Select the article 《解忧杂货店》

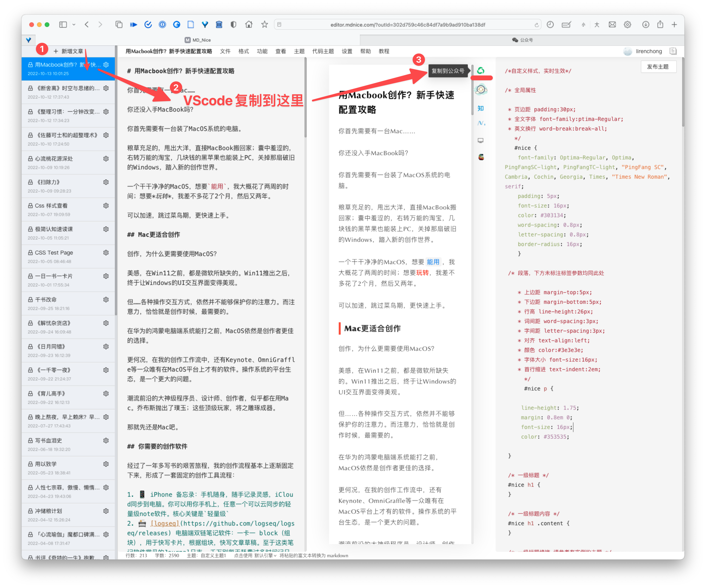(x=68, y=327)
